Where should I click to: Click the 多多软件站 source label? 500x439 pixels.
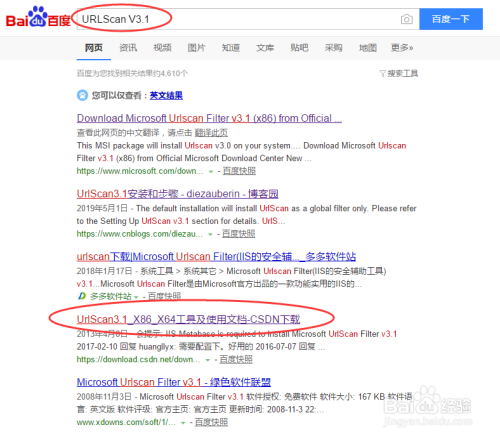[111, 296]
